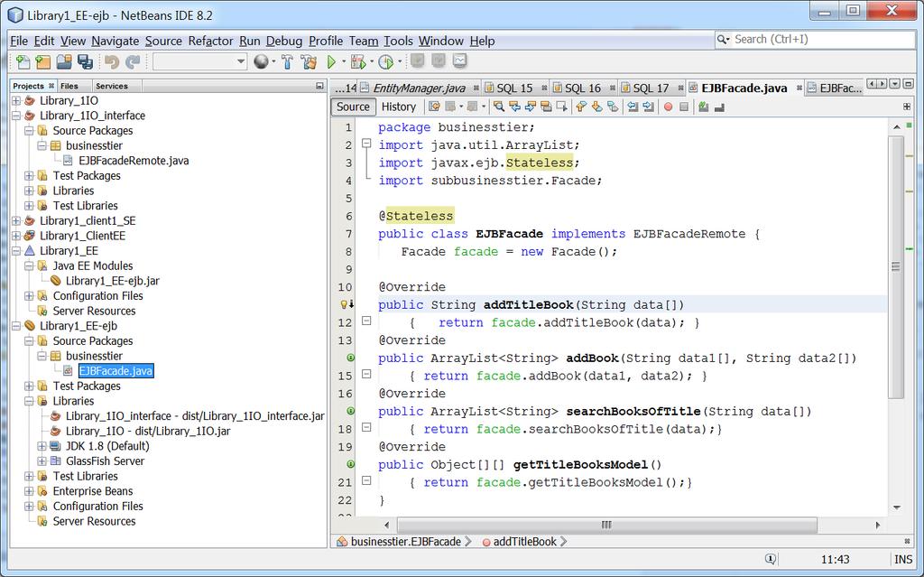The image size is (924, 577).
Task: Close the EJBFacade.java editor tab
Action: tap(799, 88)
